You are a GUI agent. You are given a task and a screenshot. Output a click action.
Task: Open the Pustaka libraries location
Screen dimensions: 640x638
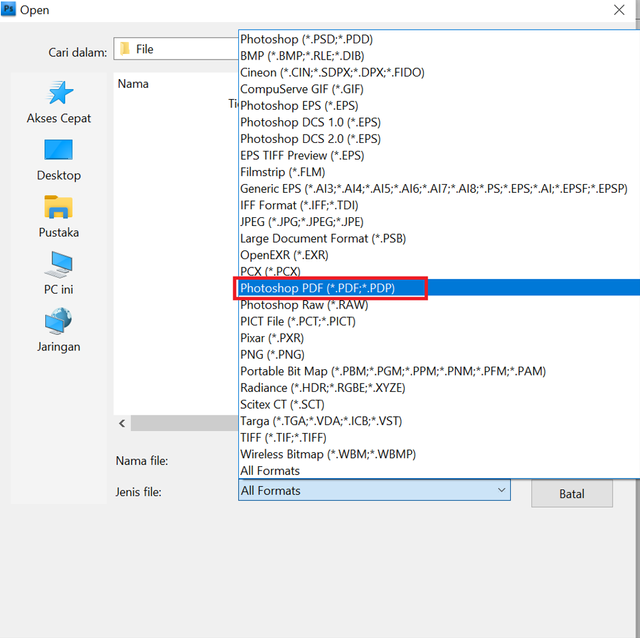tap(59, 217)
